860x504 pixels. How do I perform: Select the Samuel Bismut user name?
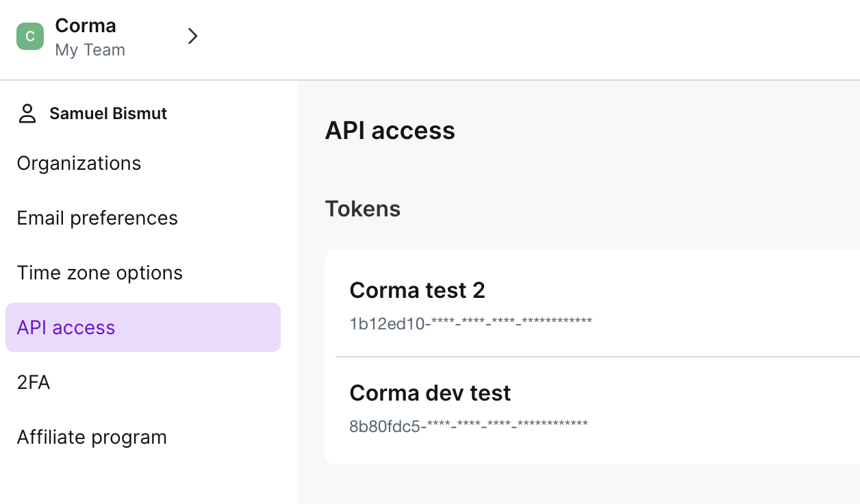pyautogui.click(x=108, y=114)
